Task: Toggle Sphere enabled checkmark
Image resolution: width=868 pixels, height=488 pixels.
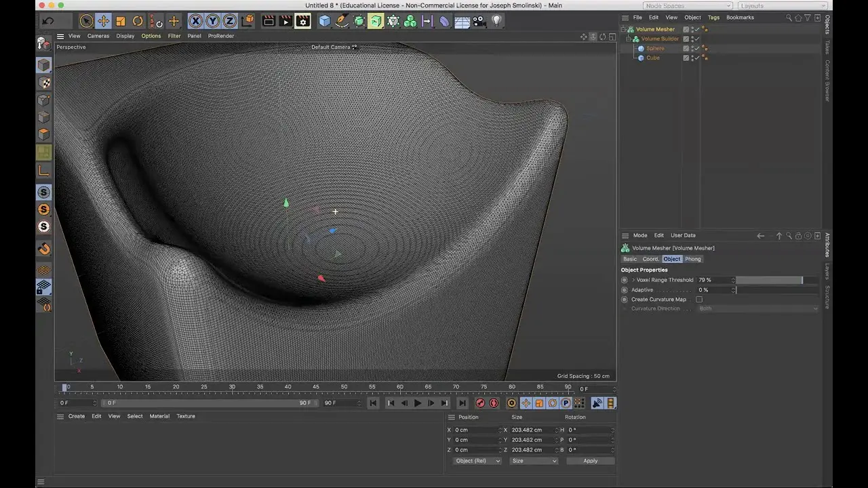Action: coord(696,48)
